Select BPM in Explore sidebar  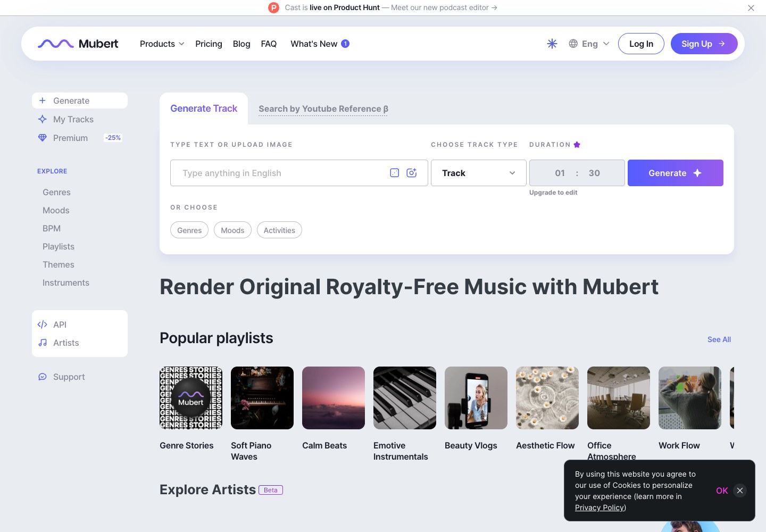point(52,228)
